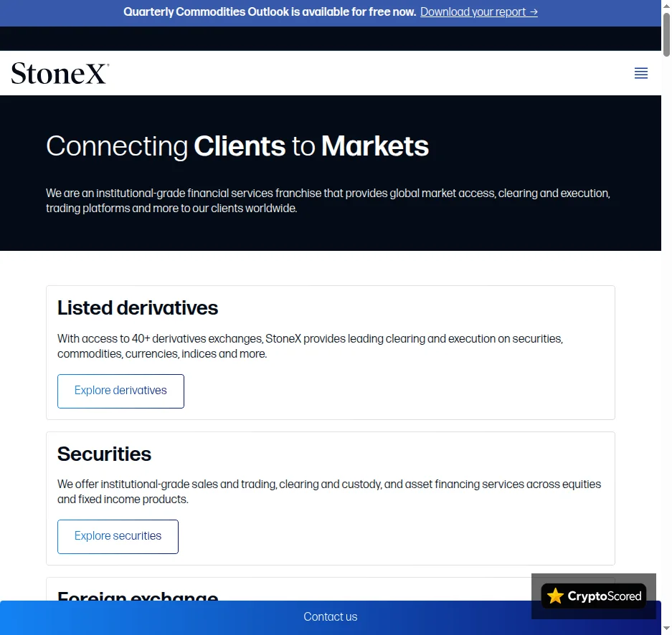This screenshot has height=635, width=672.
Task: Select the Securities heading
Action: pos(104,454)
